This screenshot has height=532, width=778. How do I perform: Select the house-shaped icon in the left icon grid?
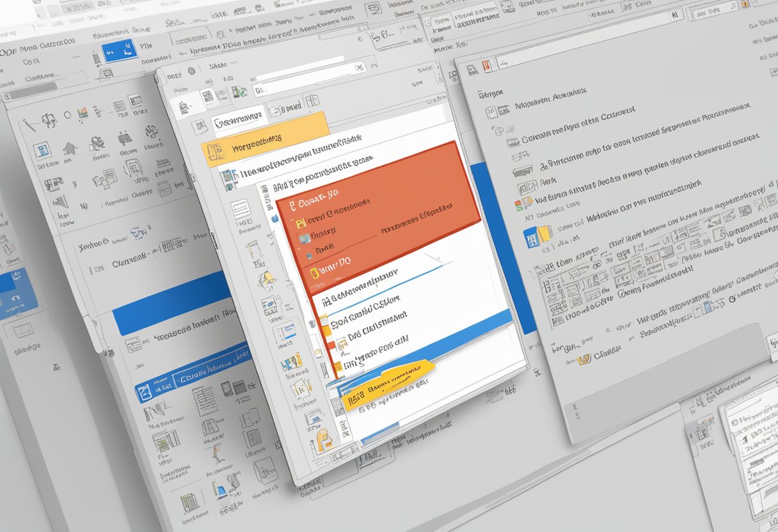point(69,148)
